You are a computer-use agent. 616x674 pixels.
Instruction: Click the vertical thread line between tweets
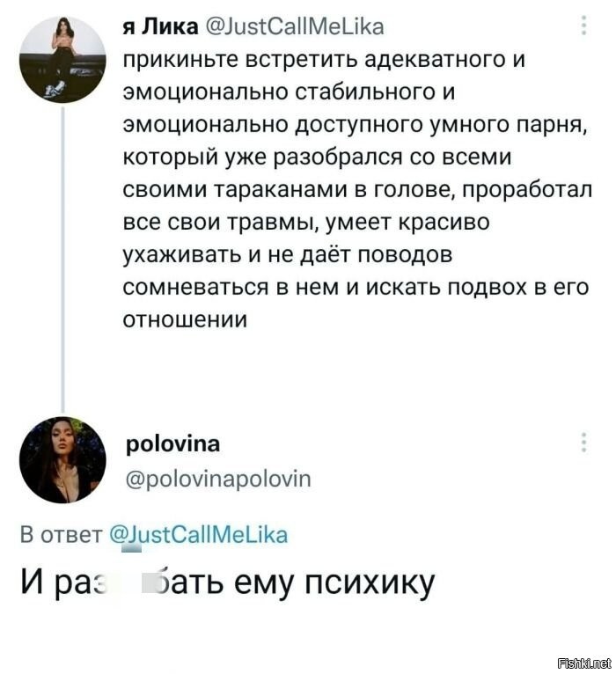pyautogui.click(x=62, y=264)
